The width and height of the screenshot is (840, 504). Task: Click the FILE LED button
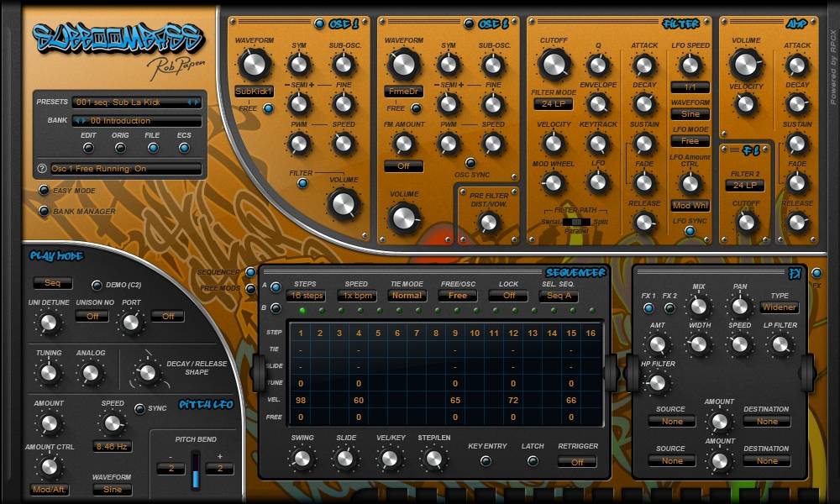(x=152, y=148)
